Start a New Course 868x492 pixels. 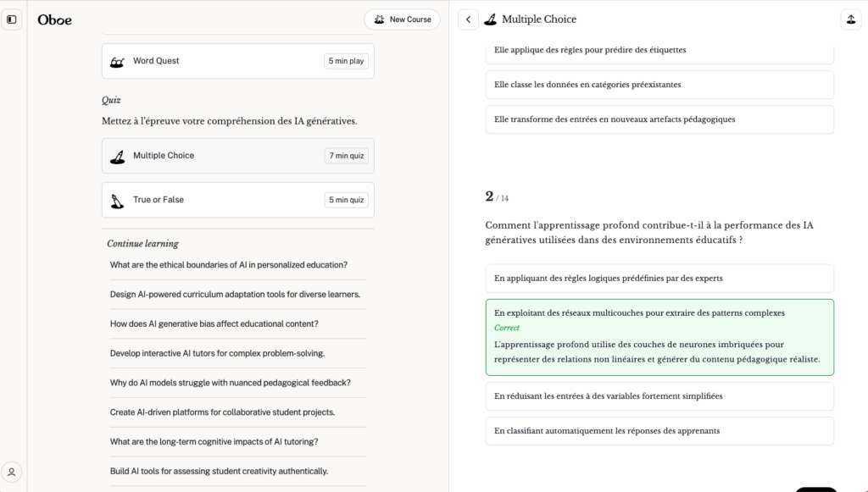403,19
